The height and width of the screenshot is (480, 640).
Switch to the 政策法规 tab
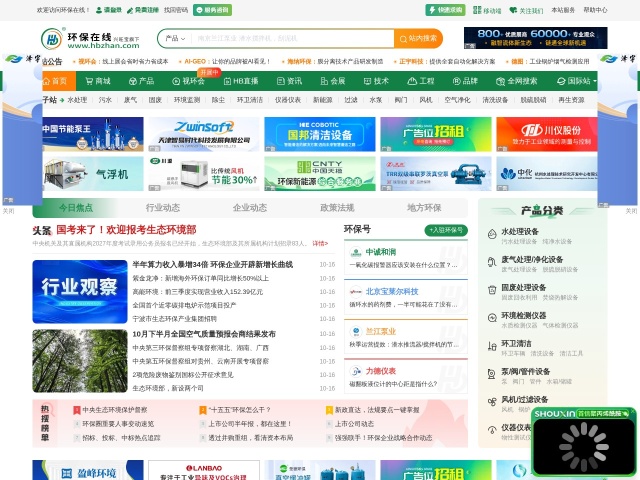click(x=337, y=208)
